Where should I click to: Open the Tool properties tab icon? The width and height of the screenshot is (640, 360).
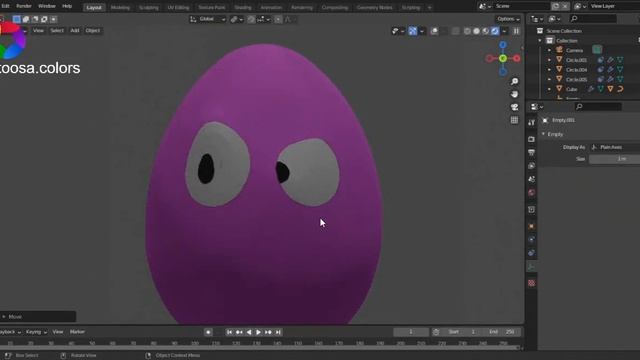coord(531,122)
